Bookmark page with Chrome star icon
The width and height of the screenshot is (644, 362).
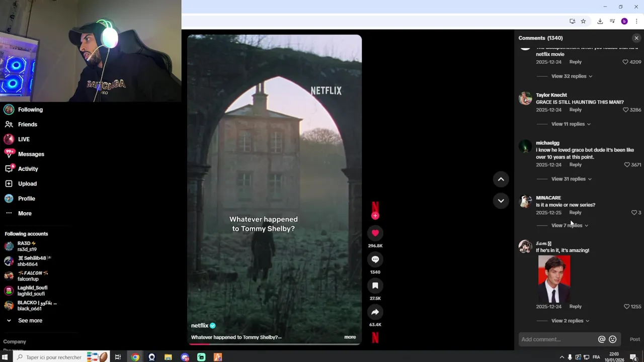pyautogui.click(x=583, y=21)
